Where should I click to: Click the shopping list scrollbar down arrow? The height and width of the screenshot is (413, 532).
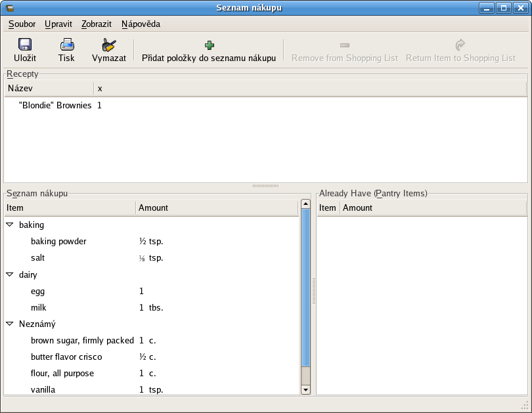(x=305, y=389)
